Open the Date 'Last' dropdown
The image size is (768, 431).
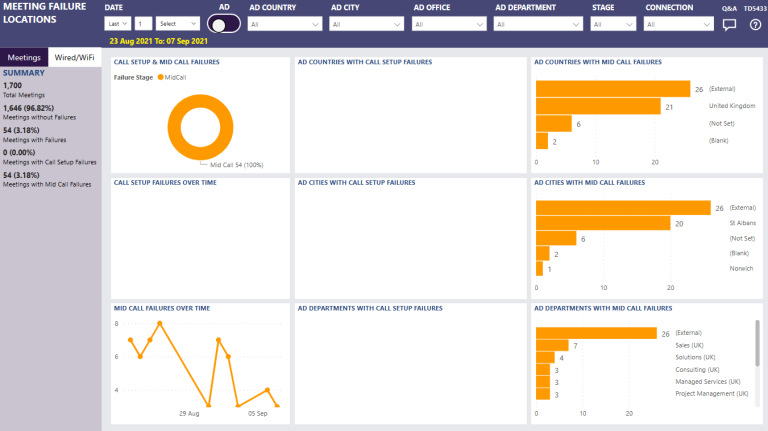pyautogui.click(x=117, y=24)
